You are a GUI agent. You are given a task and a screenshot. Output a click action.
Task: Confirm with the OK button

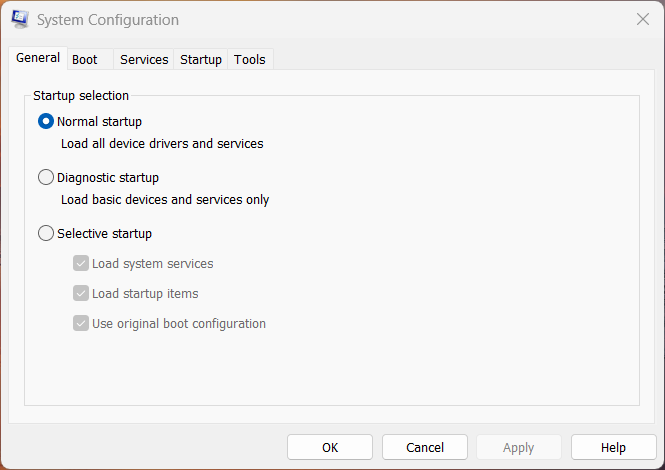[330, 447]
